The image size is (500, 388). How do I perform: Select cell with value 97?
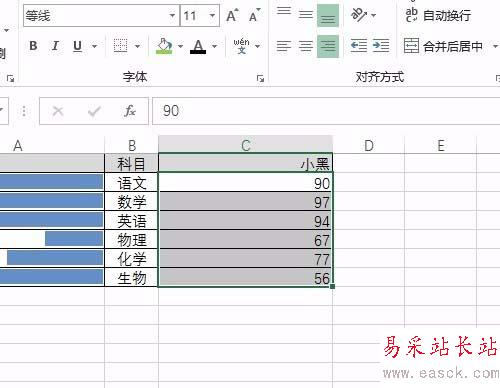(x=246, y=201)
